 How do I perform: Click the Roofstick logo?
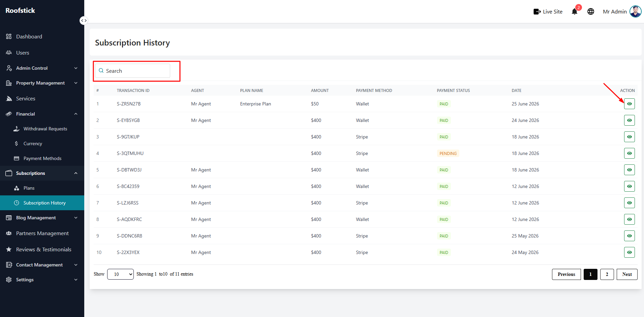click(x=20, y=10)
